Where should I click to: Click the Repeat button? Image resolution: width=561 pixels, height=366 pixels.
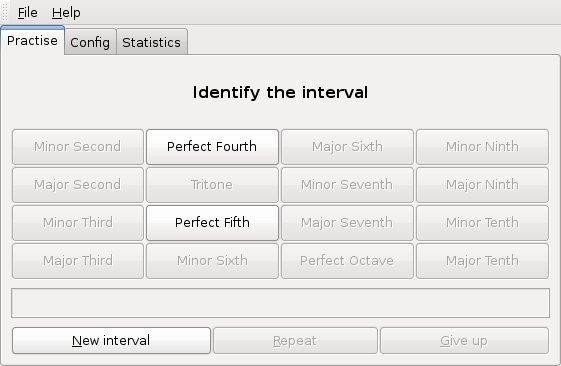(295, 341)
